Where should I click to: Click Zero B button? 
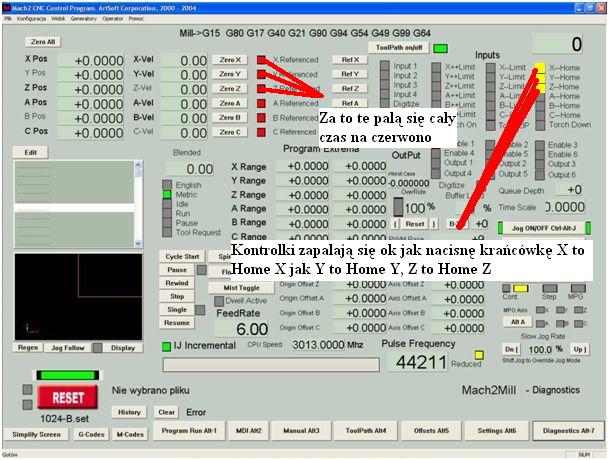coord(230,117)
